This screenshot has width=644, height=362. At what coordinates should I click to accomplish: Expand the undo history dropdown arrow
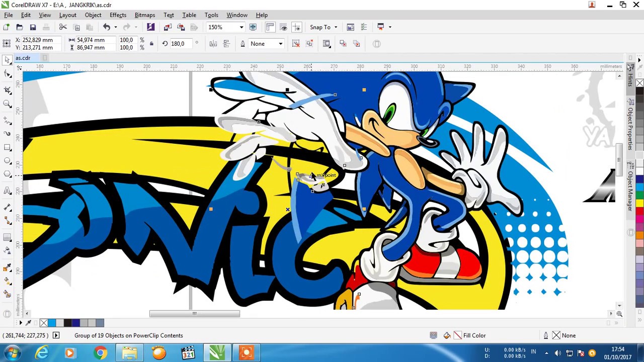click(115, 27)
